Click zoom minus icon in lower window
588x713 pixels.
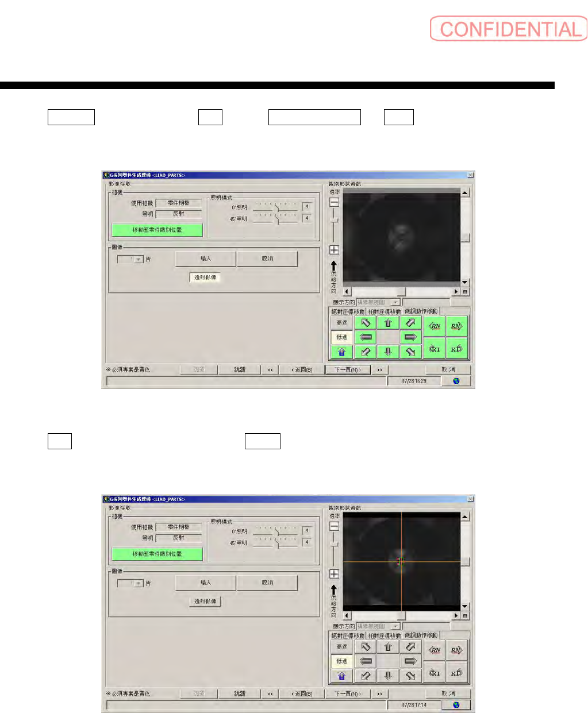click(334, 526)
